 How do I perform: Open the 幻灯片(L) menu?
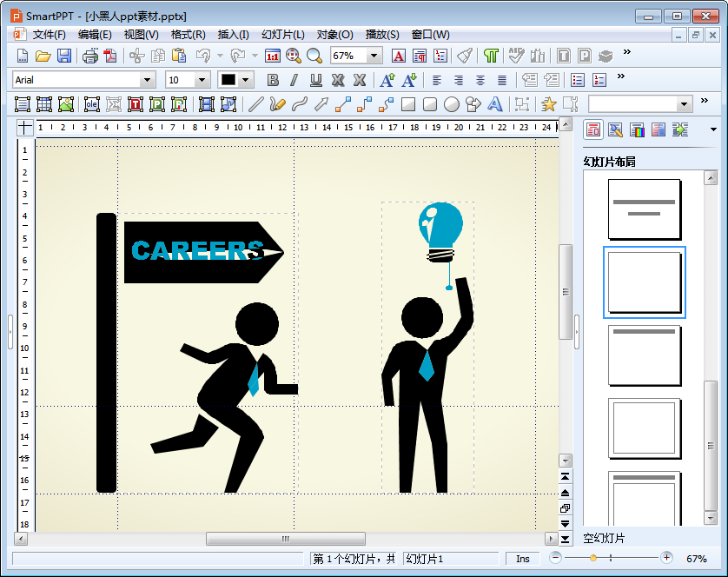[x=282, y=35]
